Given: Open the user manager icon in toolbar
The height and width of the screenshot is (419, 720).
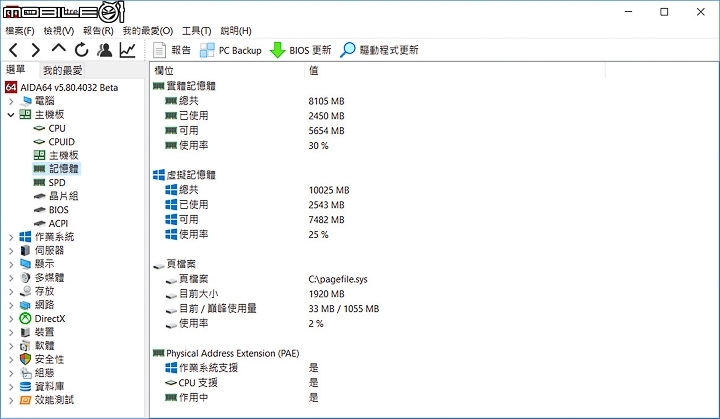Looking at the screenshot, I should point(105,50).
